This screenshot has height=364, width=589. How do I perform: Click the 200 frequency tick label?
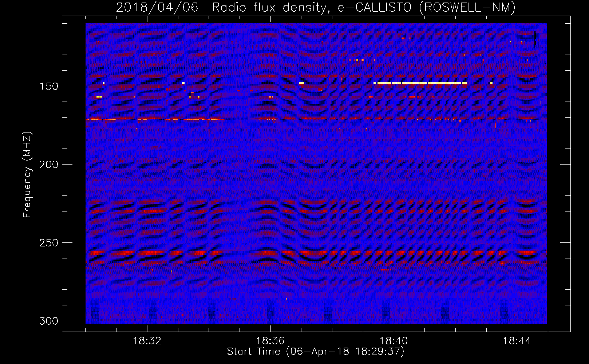[49, 165]
